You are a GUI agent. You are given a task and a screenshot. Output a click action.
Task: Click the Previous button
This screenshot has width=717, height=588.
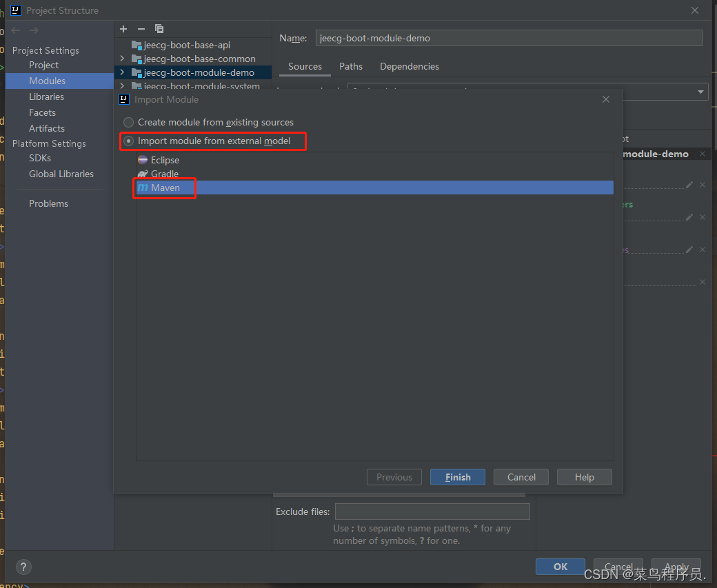(x=394, y=477)
